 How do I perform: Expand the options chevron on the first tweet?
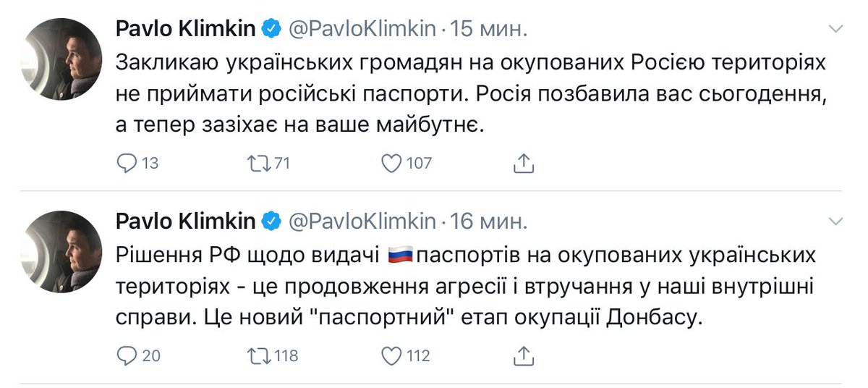[x=836, y=28]
